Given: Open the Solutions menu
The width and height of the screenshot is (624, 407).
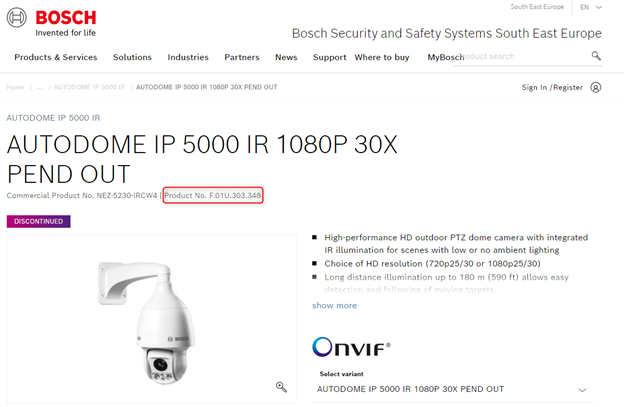Looking at the screenshot, I should [132, 57].
